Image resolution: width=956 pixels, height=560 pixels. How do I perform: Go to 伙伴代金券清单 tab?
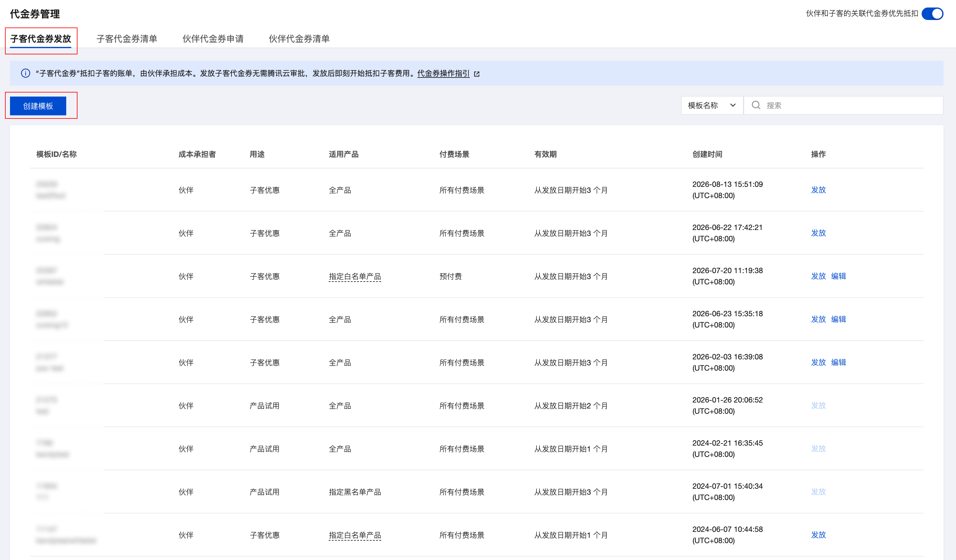tap(299, 39)
